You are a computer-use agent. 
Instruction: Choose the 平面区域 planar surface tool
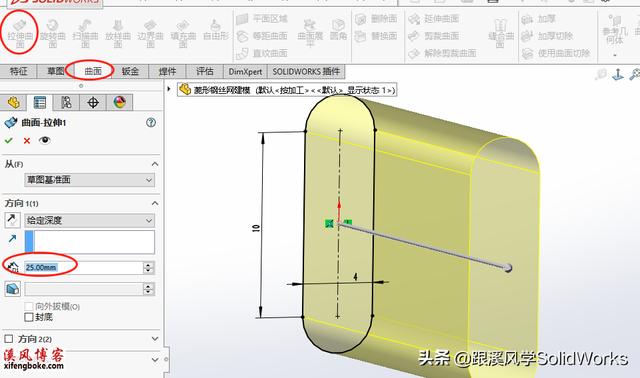click(x=262, y=18)
